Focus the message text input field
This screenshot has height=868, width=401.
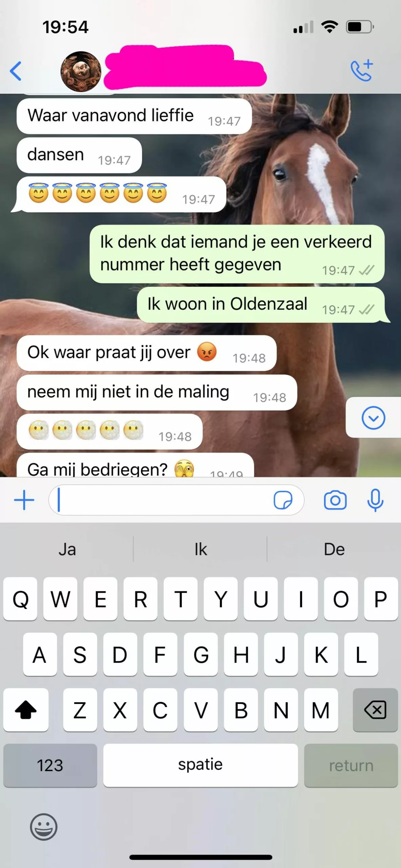(176, 500)
